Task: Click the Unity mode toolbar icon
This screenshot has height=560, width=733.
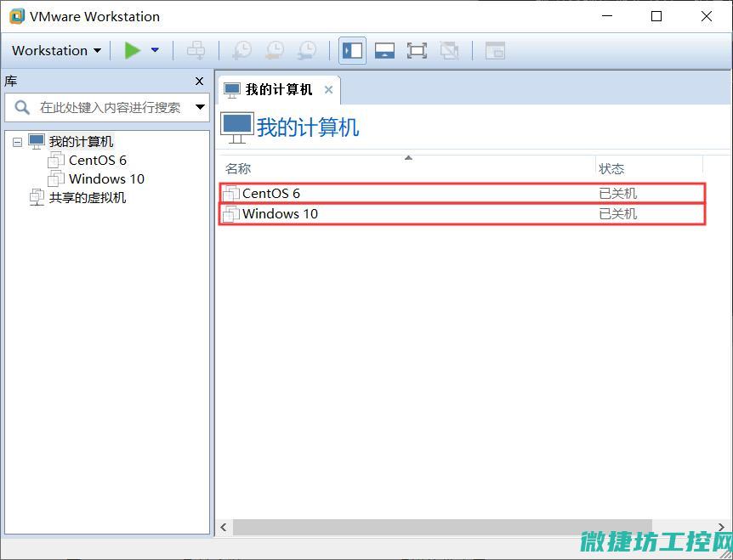Action: tap(449, 50)
